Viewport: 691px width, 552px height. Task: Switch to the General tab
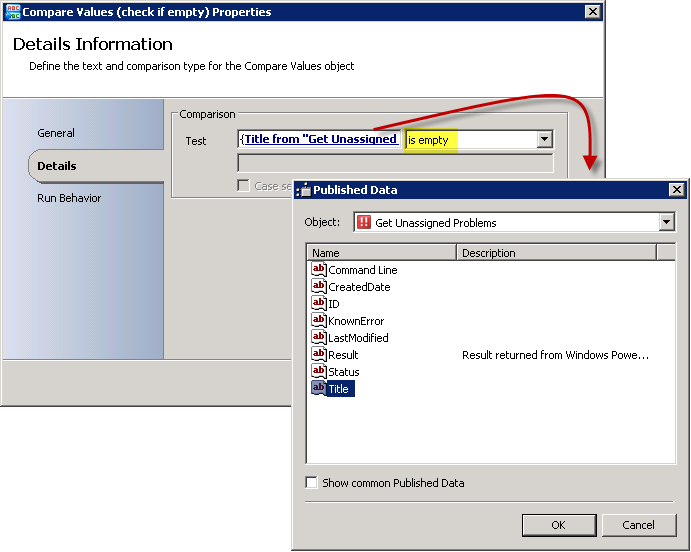56,133
